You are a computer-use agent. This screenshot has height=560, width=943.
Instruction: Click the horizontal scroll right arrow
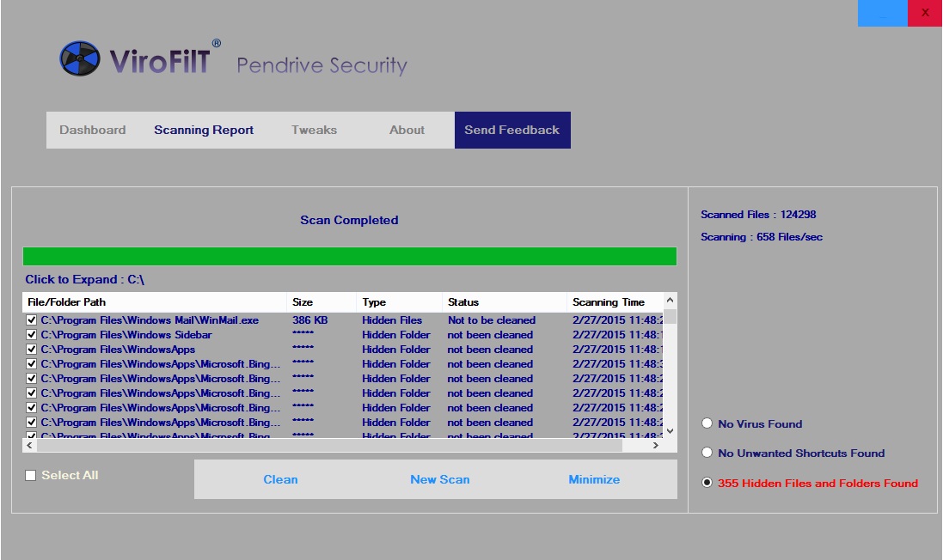[656, 445]
